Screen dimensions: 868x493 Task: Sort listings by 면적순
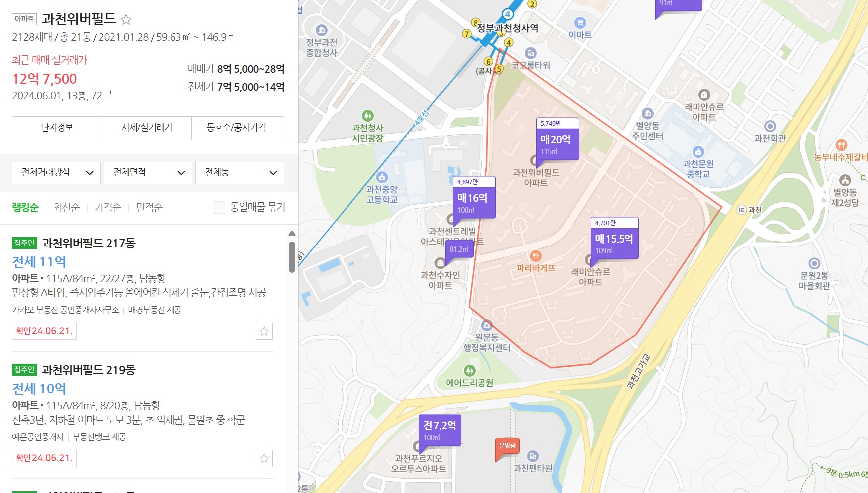(x=149, y=208)
